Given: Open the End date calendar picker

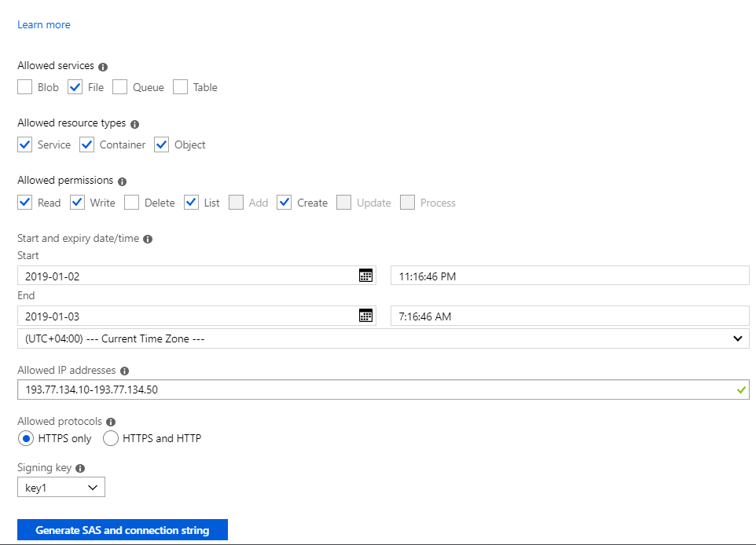Looking at the screenshot, I should coord(365,316).
